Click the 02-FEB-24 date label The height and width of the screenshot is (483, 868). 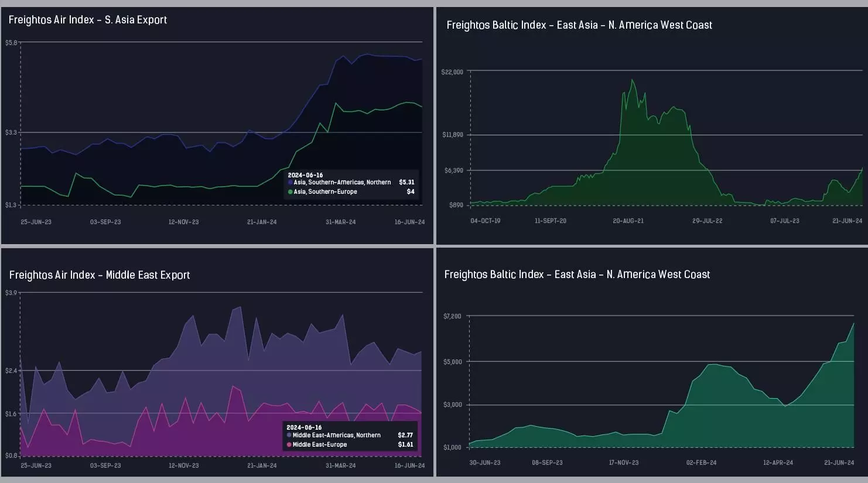(x=702, y=463)
